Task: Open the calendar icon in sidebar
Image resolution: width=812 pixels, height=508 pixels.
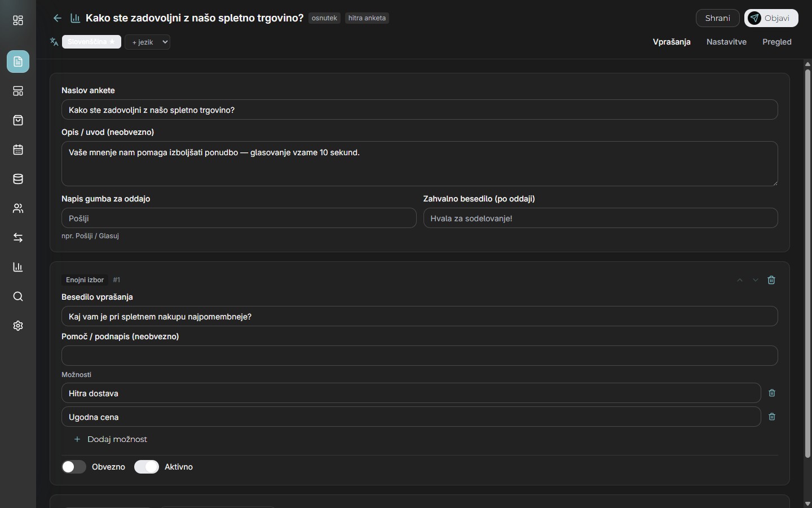Action: (18, 150)
